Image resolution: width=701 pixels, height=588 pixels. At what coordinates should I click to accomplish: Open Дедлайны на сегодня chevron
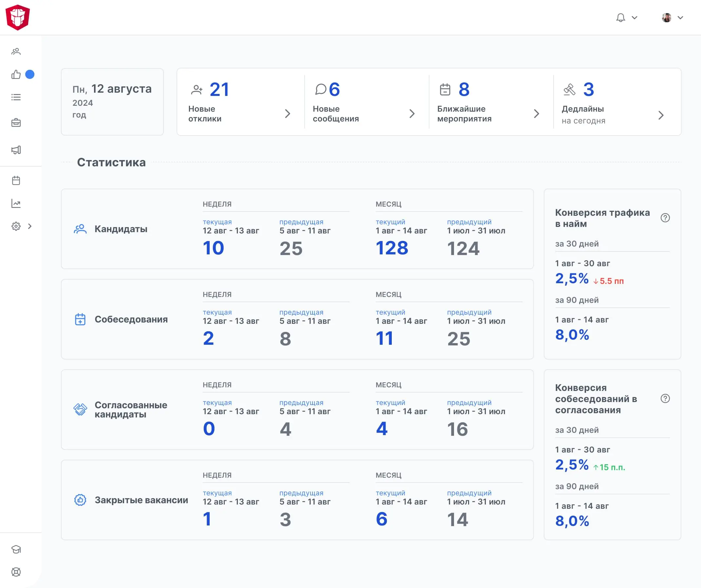(661, 116)
